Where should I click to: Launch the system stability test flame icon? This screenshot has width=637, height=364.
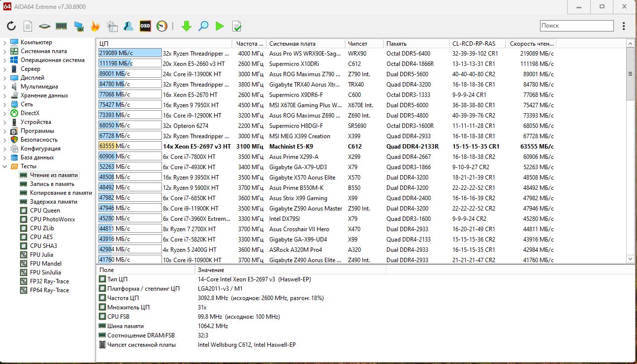tap(95, 26)
